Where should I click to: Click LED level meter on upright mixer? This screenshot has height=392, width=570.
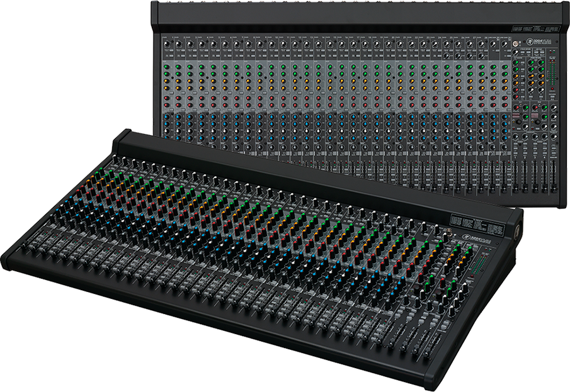[552, 72]
